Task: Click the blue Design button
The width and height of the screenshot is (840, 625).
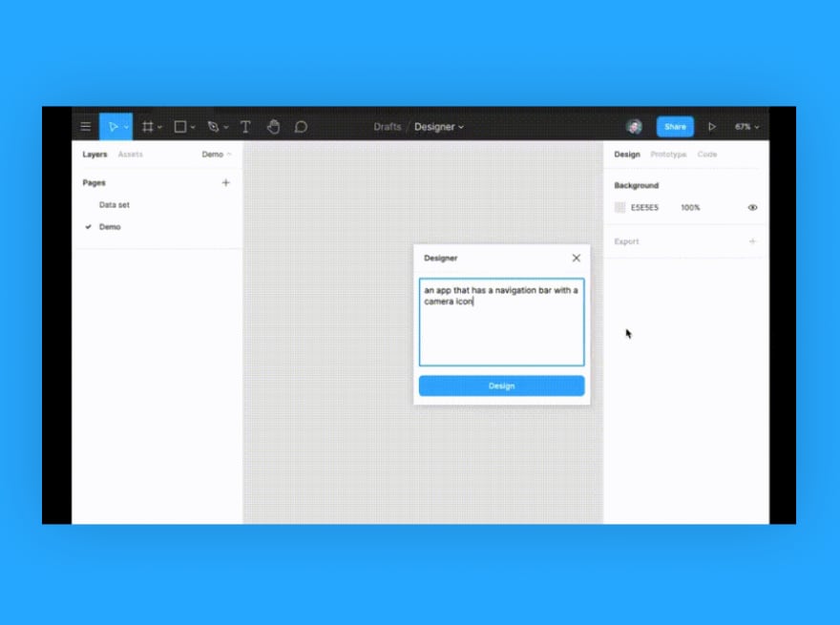Action: click(x=501, y=385)
